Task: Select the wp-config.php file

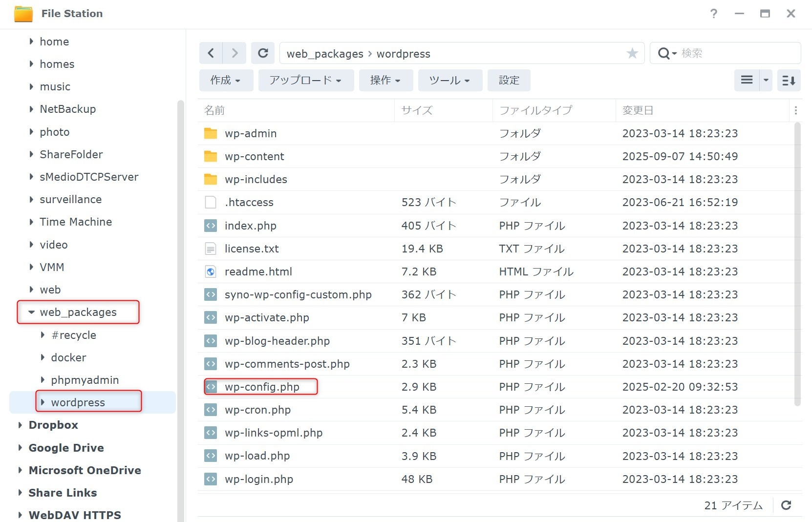Action: pyautogui.click(x=262, y=387)
